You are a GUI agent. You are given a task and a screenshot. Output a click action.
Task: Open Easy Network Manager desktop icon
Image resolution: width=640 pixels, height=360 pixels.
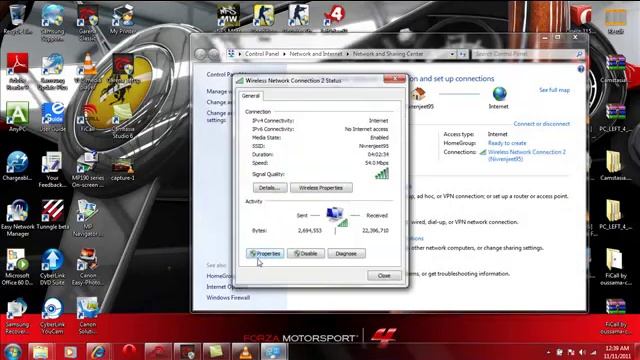(17, 218)
